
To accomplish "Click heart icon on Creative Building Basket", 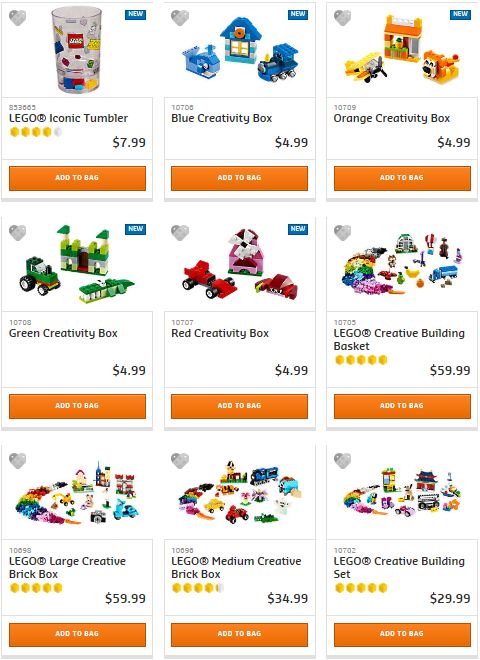I will click(342, 233).
